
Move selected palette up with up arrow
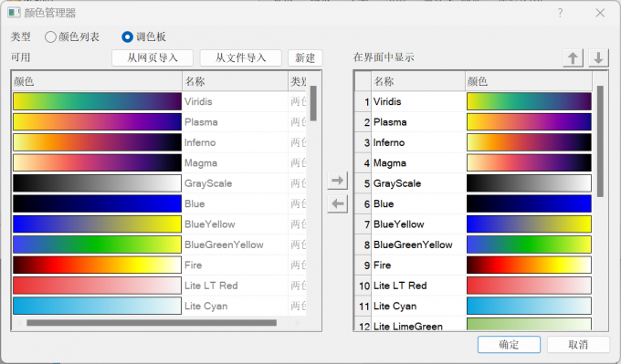tap(573, 58)
